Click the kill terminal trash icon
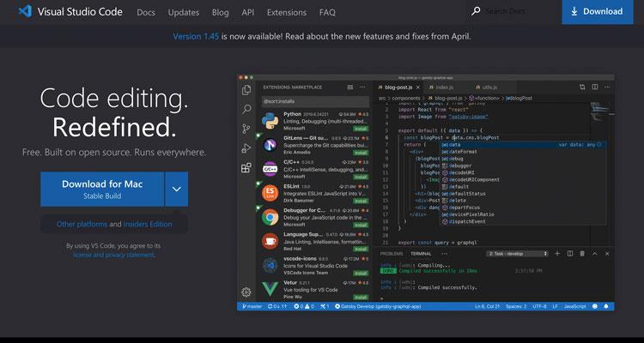This screenshot has height=343, width=644. pos(582,254)
